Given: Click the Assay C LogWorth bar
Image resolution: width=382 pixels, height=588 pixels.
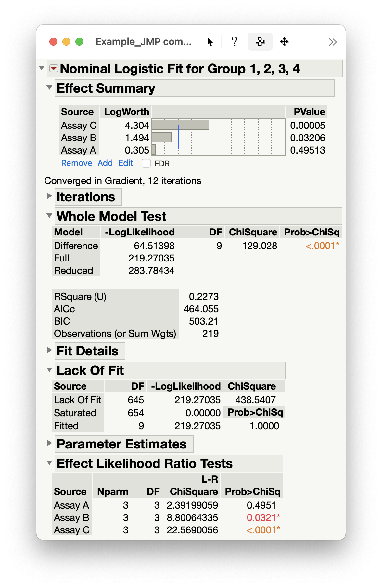Looking at the screenshot, I should pyautogui.click(x=180, y=125).
